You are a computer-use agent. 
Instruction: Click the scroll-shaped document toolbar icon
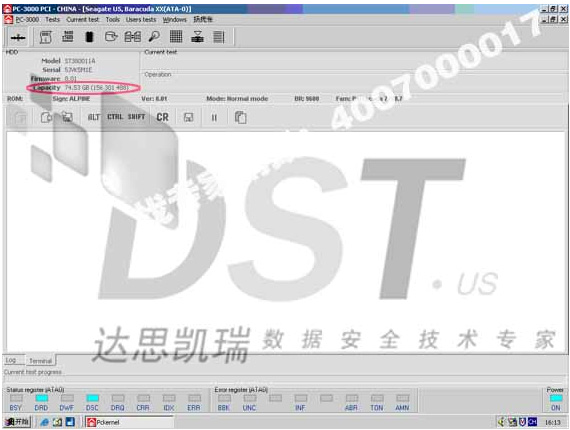(45, 37)
